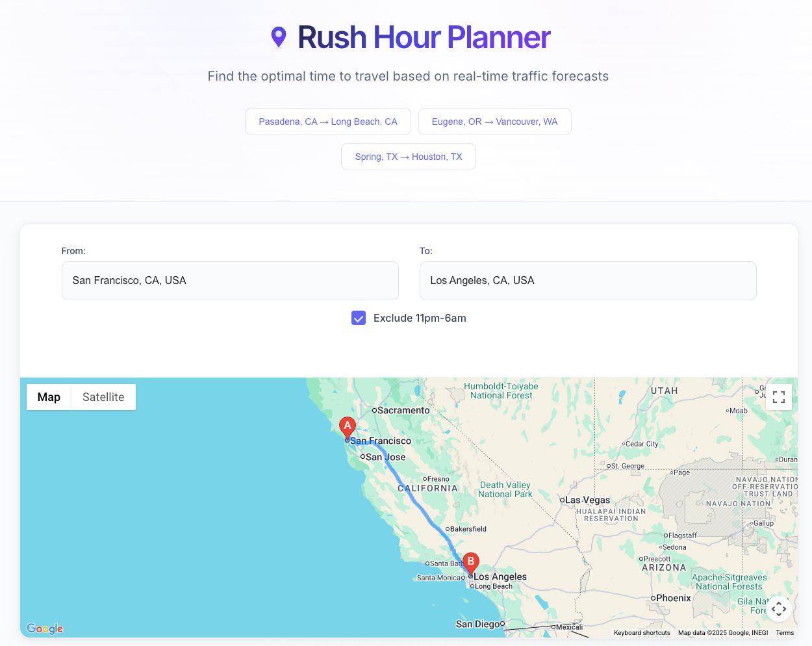The height and width of the screenshot is (646, 812).
Task: Select the Spring to Houston preset route
Action: (408, 156)
